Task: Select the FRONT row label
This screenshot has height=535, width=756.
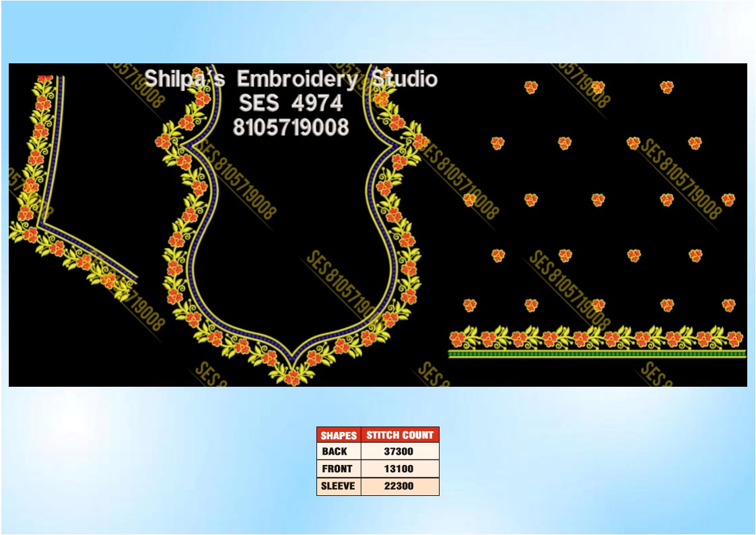Action: pos(337,469)
